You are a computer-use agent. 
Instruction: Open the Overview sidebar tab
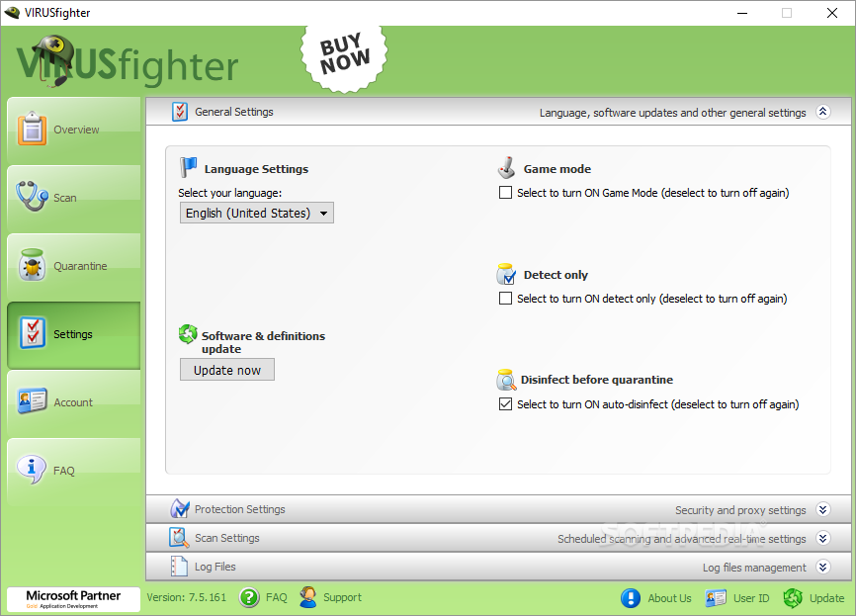coord(74,130)
